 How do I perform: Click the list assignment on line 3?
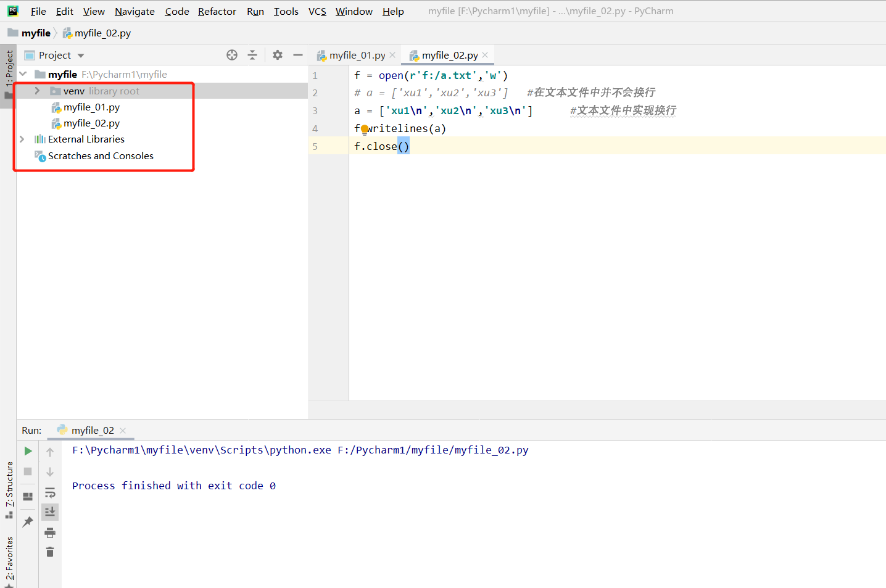click(x=443, y=110)
